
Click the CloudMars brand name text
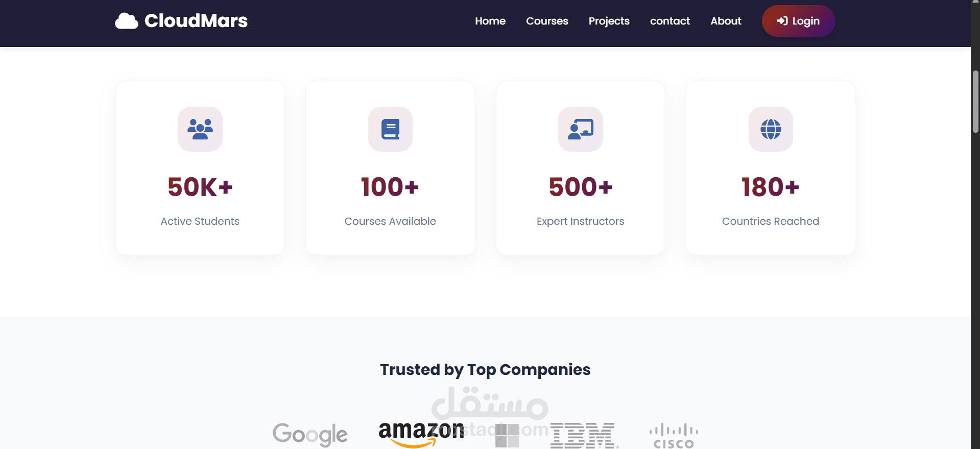(196, 21)
